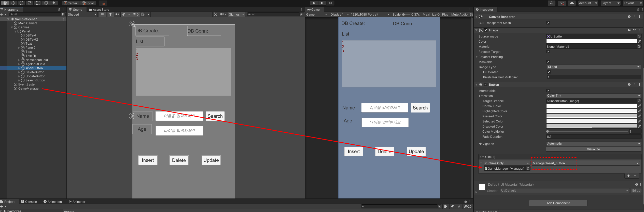Image resolution: width=644 pixels, height=212 pixels.
Task: Toggle scene lighting bulb icon
Action: [x=110, y=14]
